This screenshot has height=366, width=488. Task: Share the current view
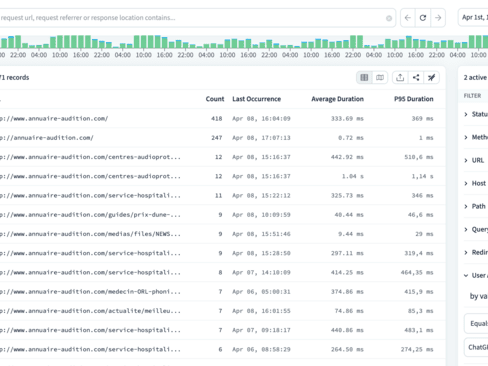(x=416, y=78)
